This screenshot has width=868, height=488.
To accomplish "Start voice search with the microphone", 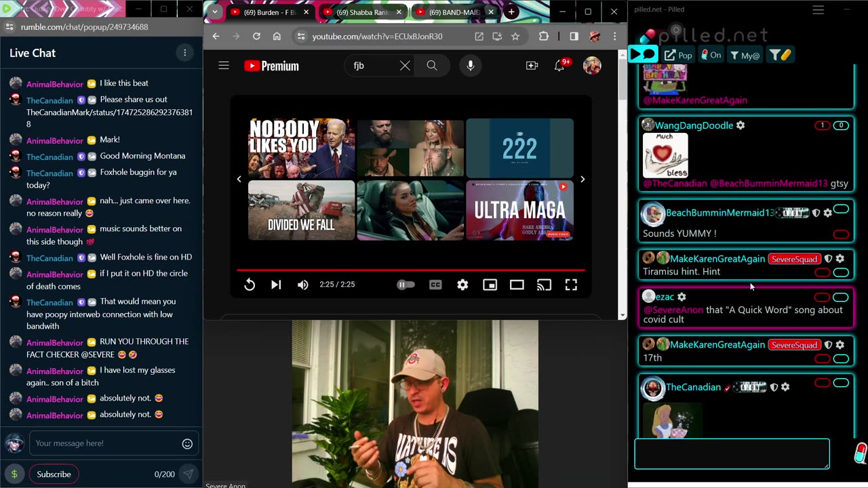I will pos(470,66).
